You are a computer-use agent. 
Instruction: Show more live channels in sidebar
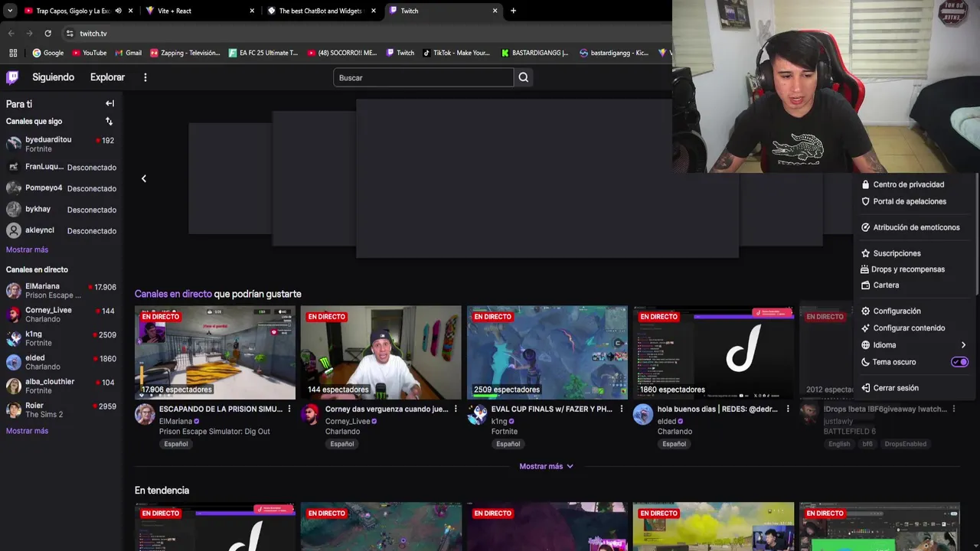point(27,431)
